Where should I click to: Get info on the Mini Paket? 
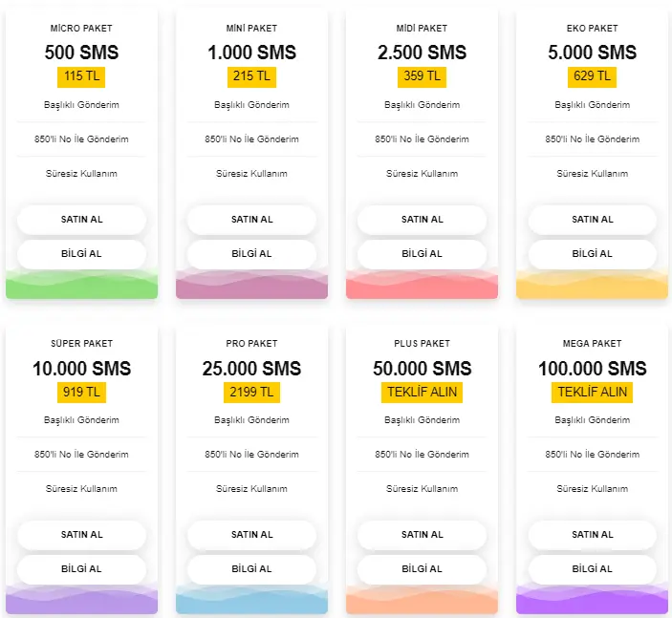coord(251,253)
